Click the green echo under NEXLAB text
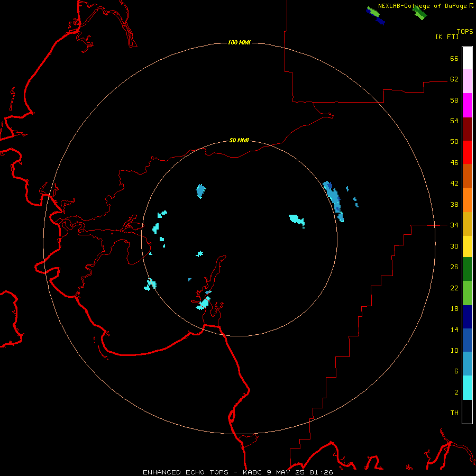This screenshot has height=476, width=476. (x=420, y=13)
